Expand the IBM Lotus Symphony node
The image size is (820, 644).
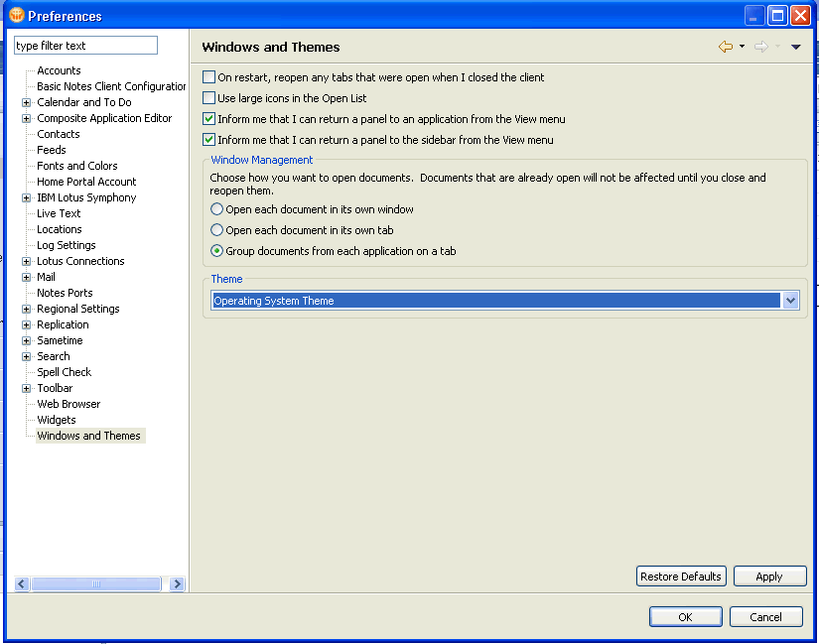pos(27,197)
